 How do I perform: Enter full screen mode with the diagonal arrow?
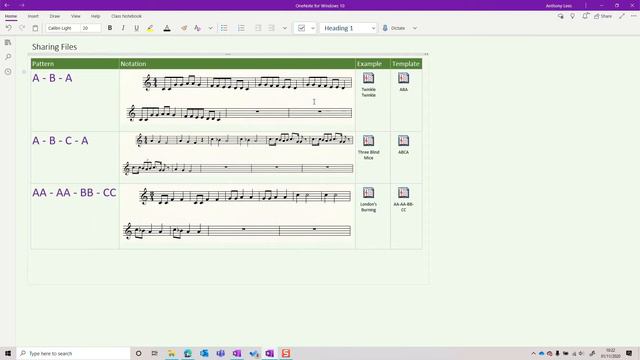tap(622, 16)
